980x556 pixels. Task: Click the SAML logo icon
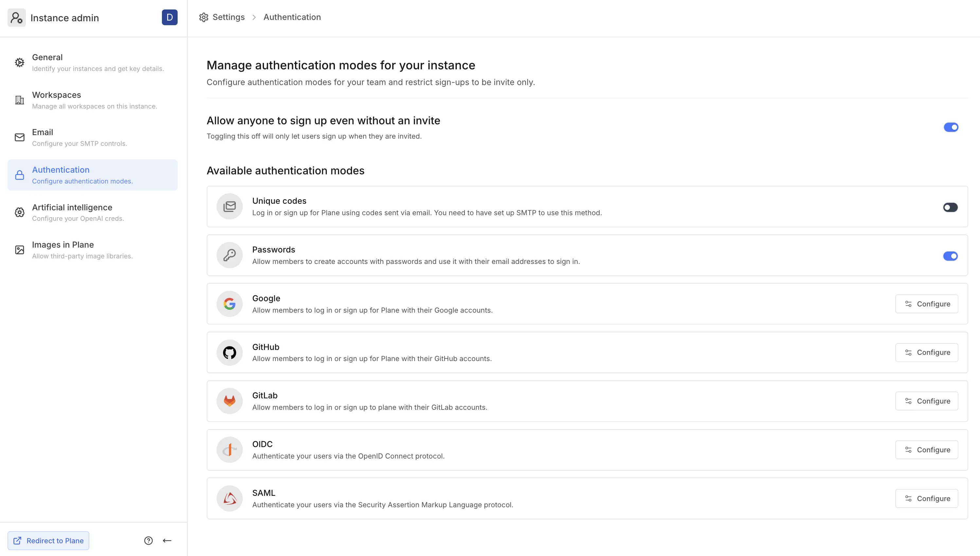[230, 498]
